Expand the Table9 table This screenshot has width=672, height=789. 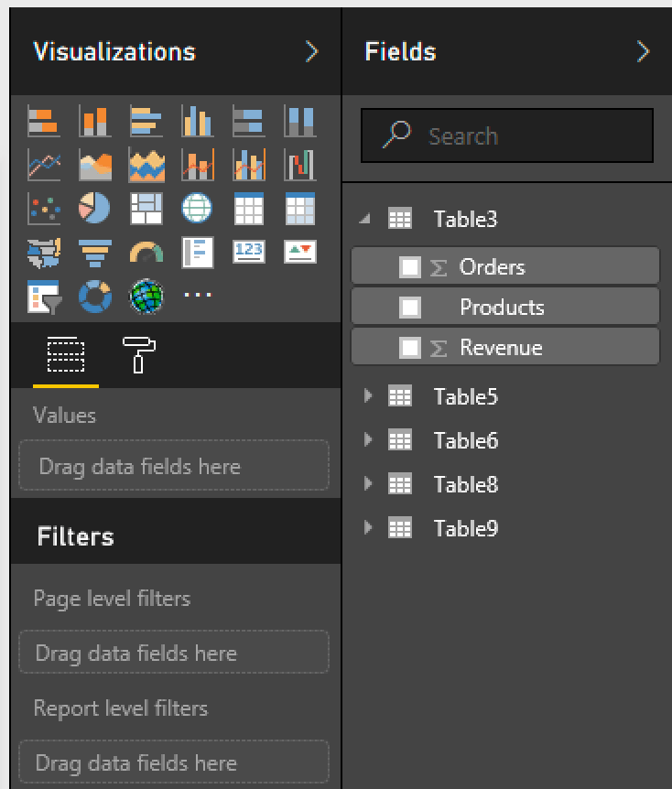pyautogui.click(x=368, y=528)
